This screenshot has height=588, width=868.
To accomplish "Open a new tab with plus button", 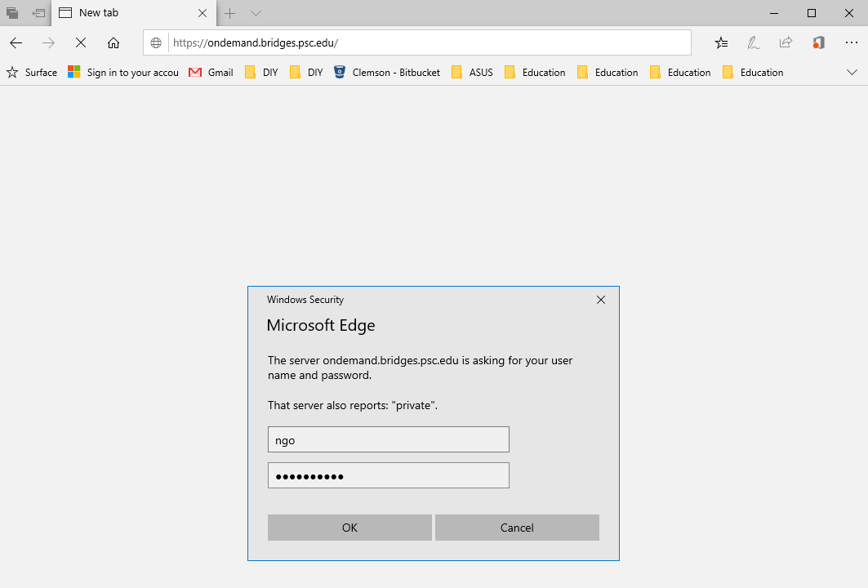I will click(x=230, y=13).
